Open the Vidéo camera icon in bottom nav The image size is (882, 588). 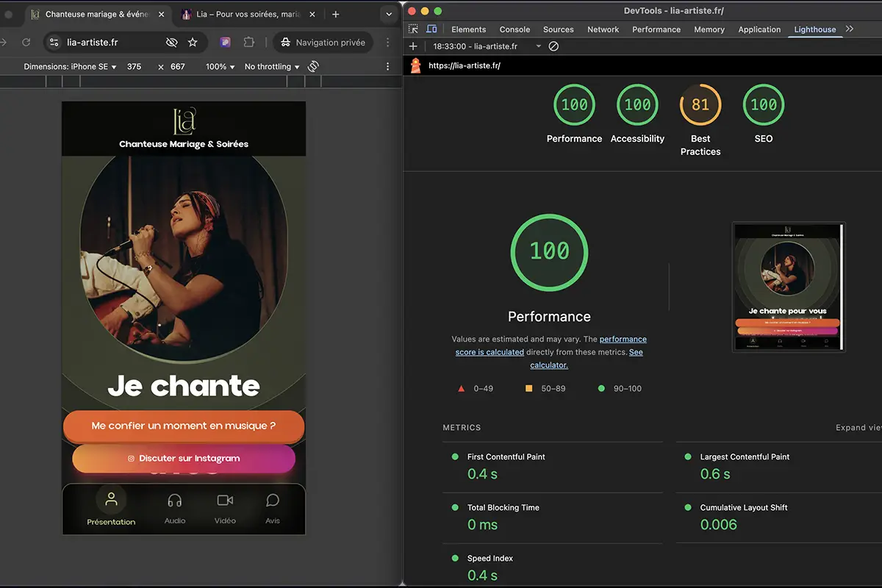(225, 501)
